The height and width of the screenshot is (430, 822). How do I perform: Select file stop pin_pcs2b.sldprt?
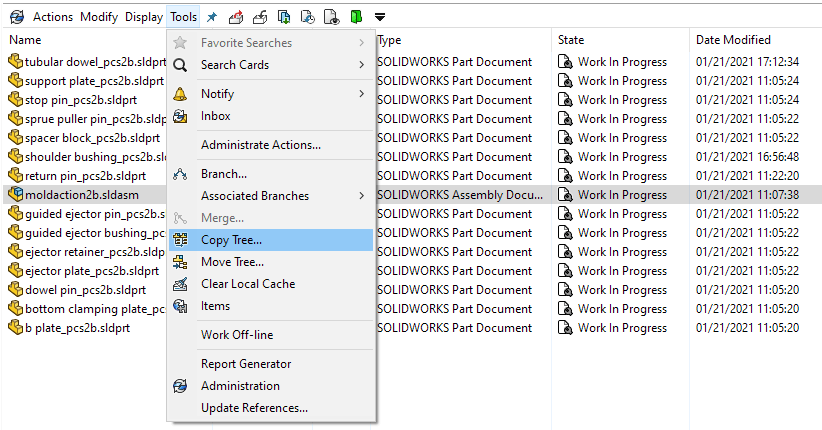click(x=81, y=100)
